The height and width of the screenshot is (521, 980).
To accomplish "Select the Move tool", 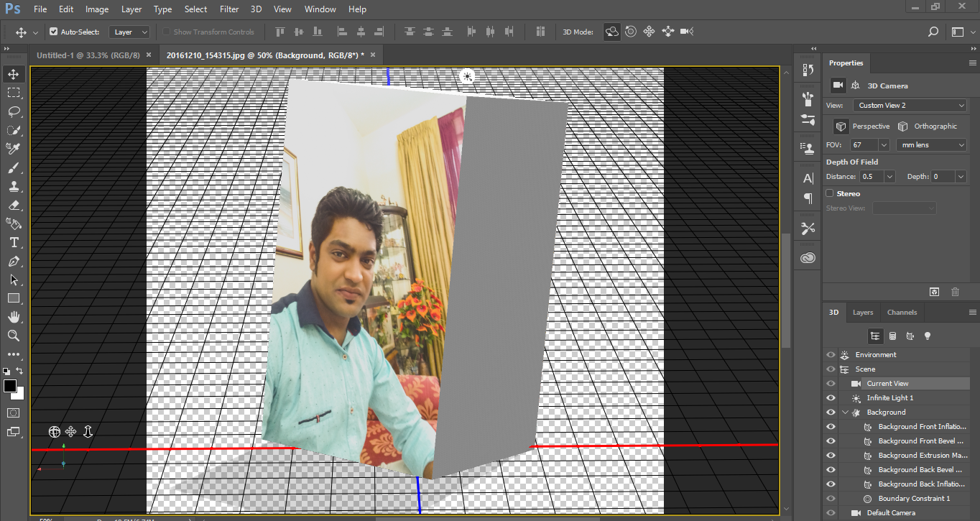I will point(13,73).
